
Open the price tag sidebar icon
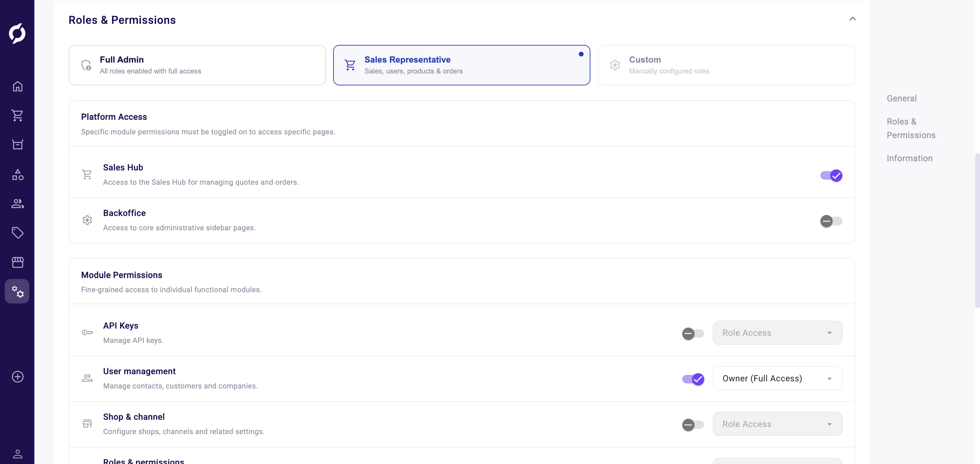click(x=17, y=232)
